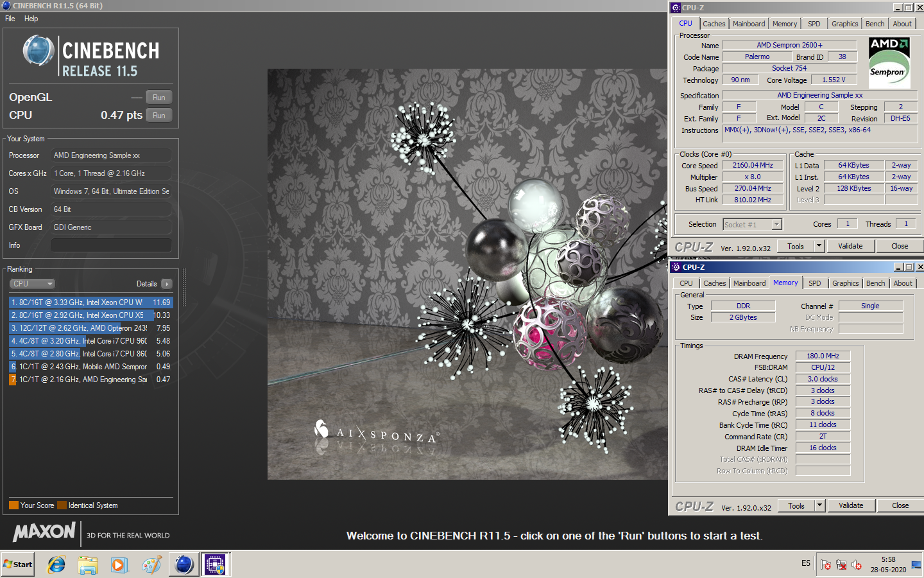Image resolution: width=924 pixels, height=578 pixels.
Task: Open Internet Explorer from the taskbar
Action: [56, 565]
